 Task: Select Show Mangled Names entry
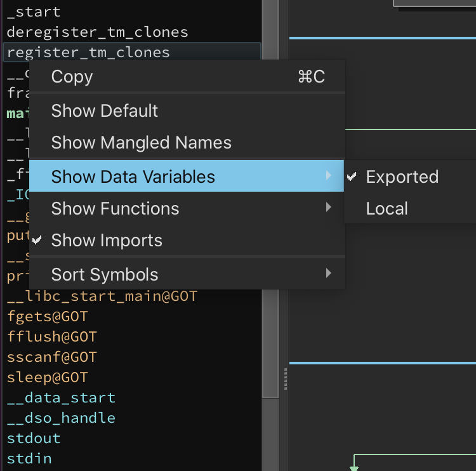187,142
